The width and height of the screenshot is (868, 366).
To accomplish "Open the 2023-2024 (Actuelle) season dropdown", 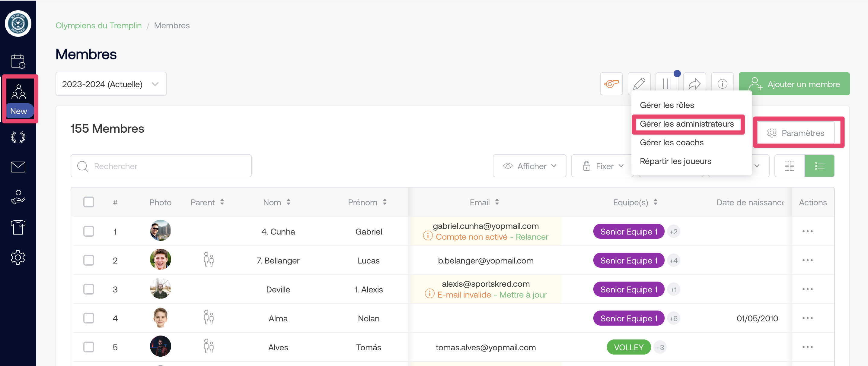I will [111, 84].
